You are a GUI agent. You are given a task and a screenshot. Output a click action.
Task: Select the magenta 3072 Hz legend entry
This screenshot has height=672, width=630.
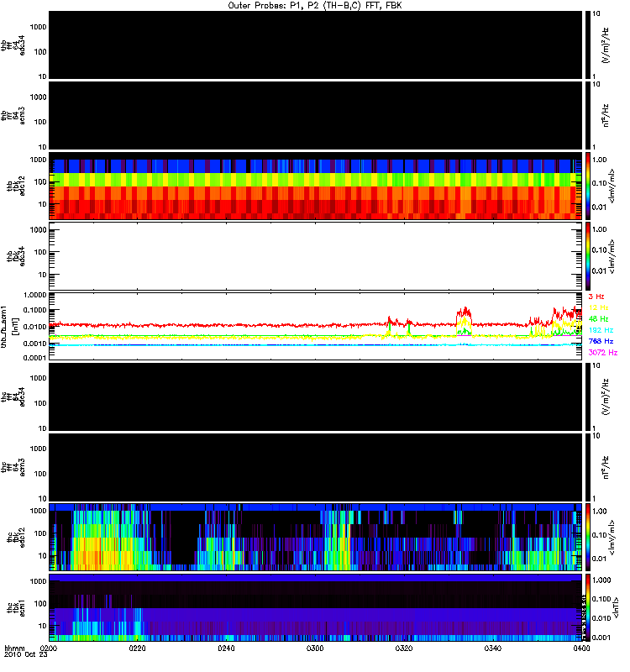(x=602, y=352)
